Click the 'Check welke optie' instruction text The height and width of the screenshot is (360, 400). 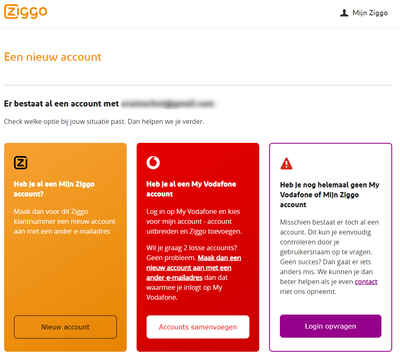click(x=104, y=122)
